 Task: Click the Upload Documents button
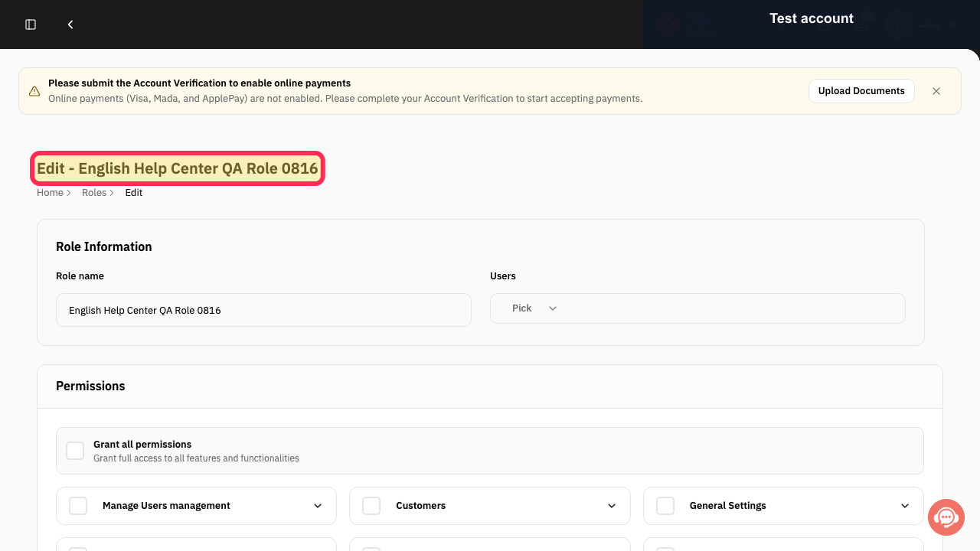861,91
